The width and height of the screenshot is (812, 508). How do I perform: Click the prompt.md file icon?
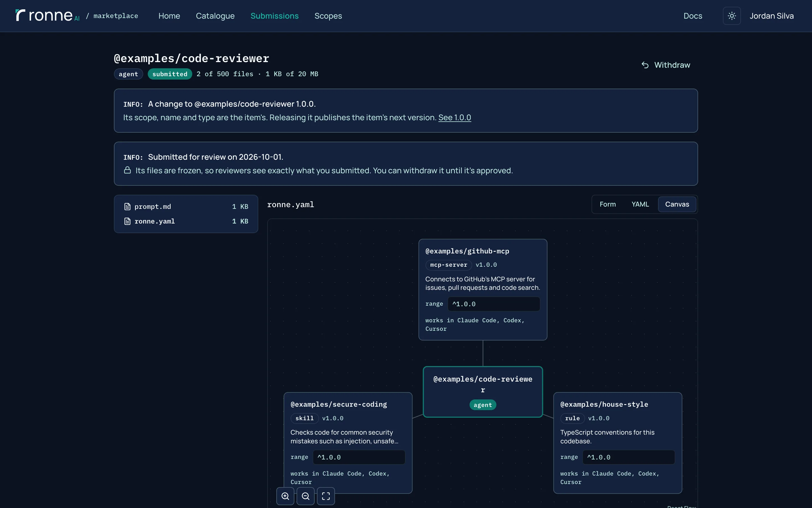pos(127,207)
